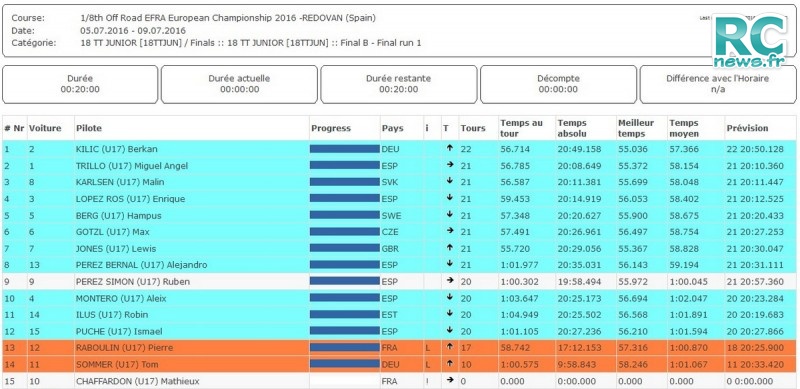Viewport: 800px width, 389px height.
Task: Click down arrow icon for PUCHE Ismael
Action: (x=449, y=330)
